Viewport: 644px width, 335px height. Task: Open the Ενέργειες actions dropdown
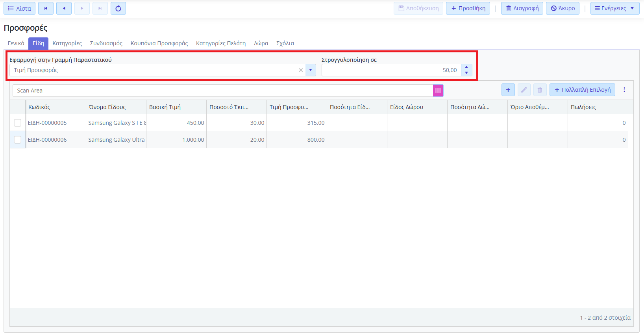(614, 8)
